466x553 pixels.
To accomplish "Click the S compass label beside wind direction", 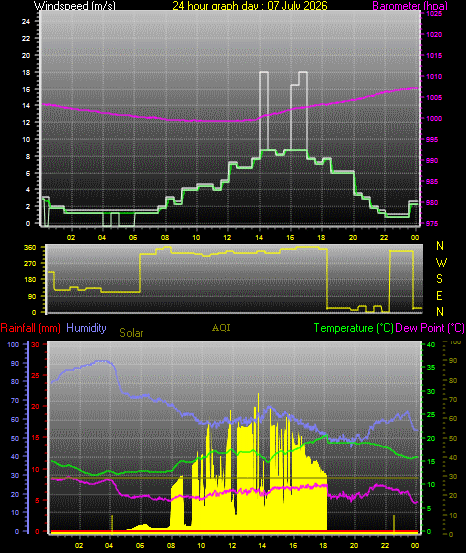I will [x=439, y=279].
